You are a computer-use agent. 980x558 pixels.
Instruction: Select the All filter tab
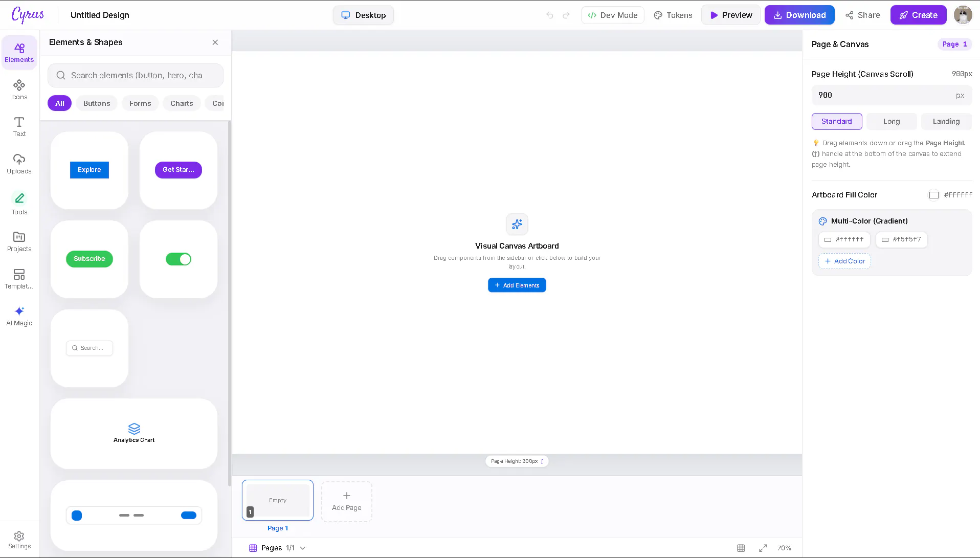point(60,103)
